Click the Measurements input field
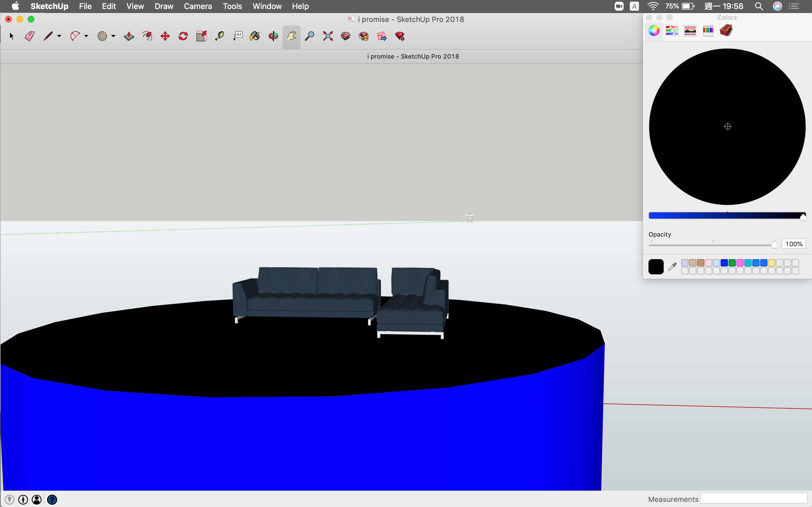812x507 pixels. pyautogui.click(x=754, y=499)
